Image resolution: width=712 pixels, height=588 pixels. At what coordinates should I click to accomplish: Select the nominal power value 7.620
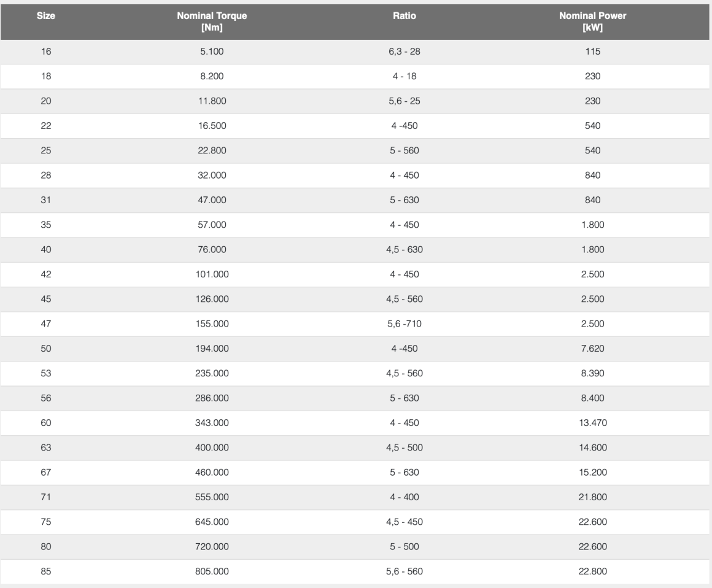click(592, 349)
